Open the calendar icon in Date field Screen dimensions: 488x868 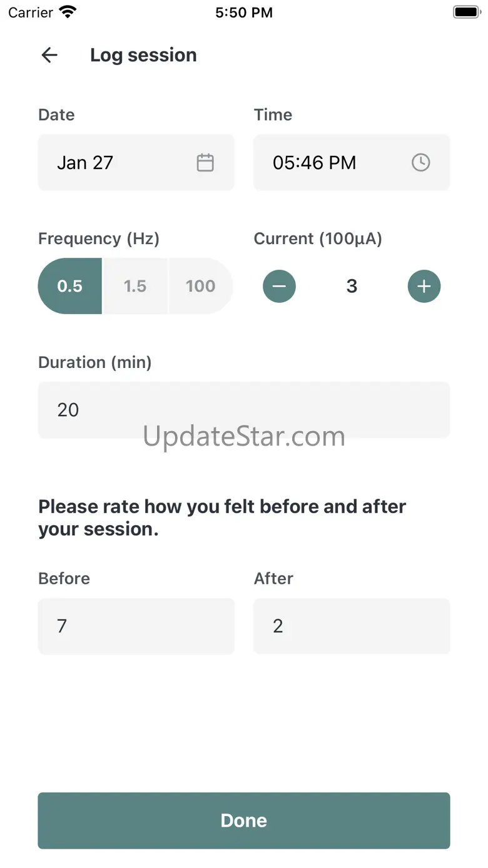click(205, 163)
